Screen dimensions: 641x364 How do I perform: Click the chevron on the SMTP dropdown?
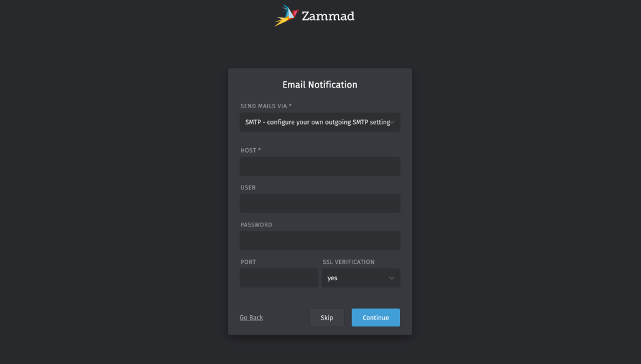(x=395, y=122)
